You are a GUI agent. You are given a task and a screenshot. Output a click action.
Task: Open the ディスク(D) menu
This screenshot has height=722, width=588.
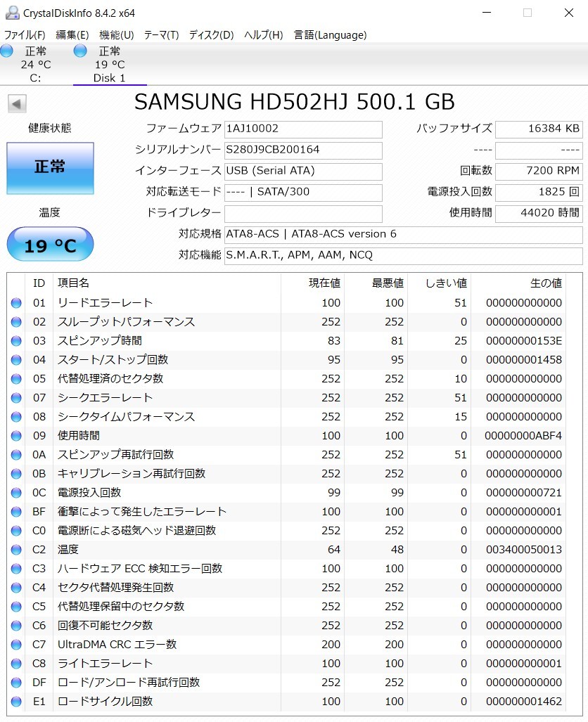211,35
